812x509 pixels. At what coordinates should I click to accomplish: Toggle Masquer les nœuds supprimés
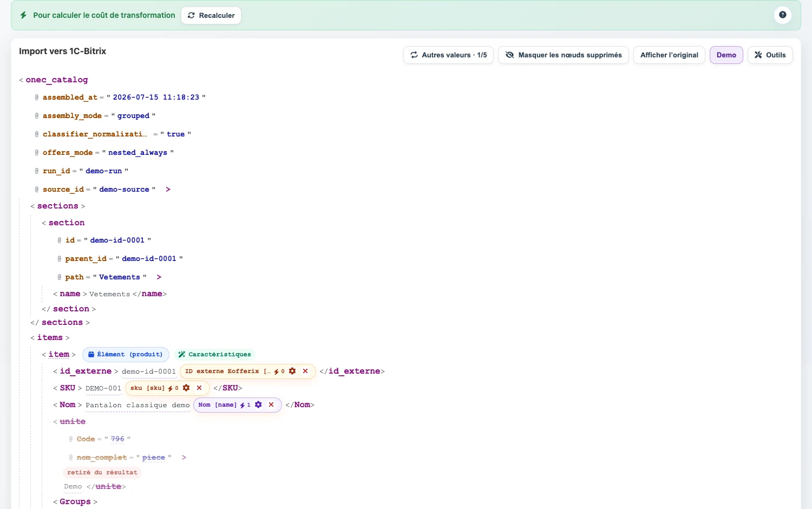tap(564, 55)
